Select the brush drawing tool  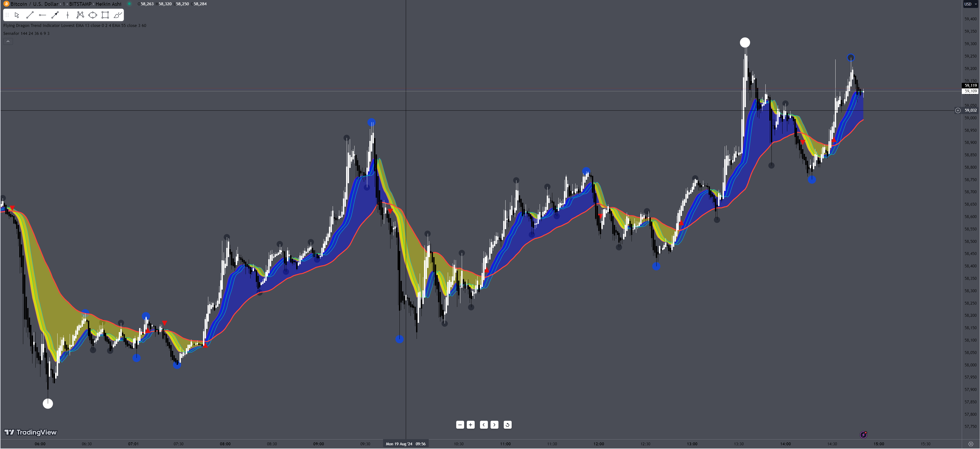117,15
